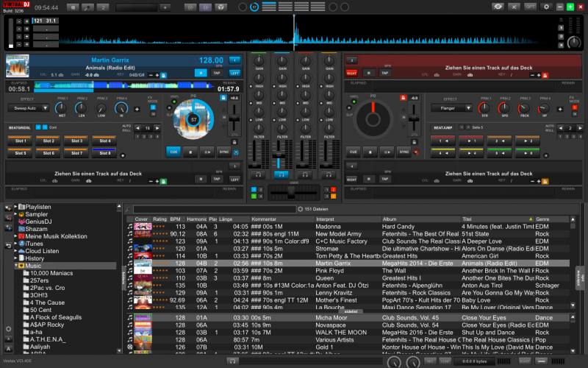Toggle the green key lock icon on deck 3

point(163,181)
